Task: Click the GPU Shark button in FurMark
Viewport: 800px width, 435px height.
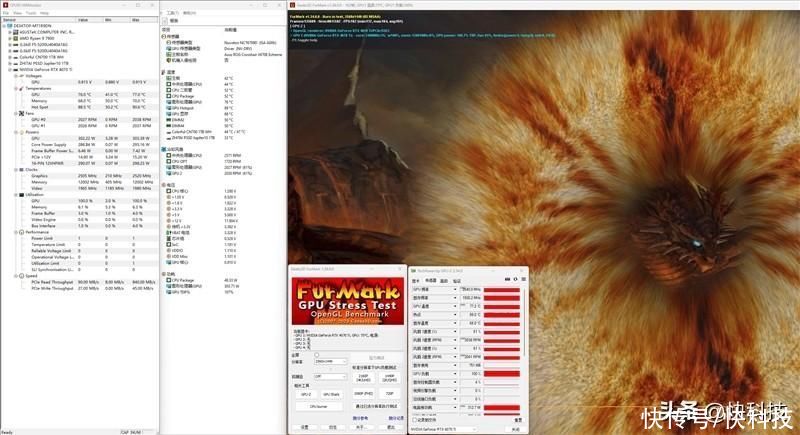Action: pos(331,394)
